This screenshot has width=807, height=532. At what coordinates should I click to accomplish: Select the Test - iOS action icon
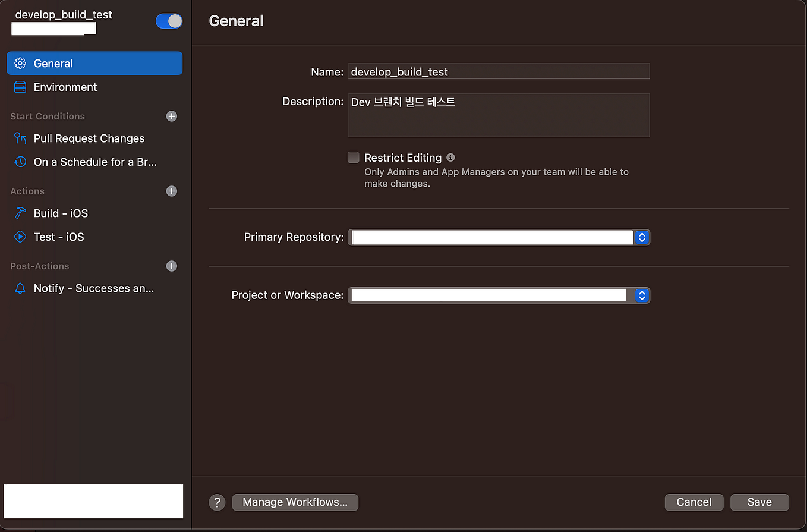click(x=20, y=237)
